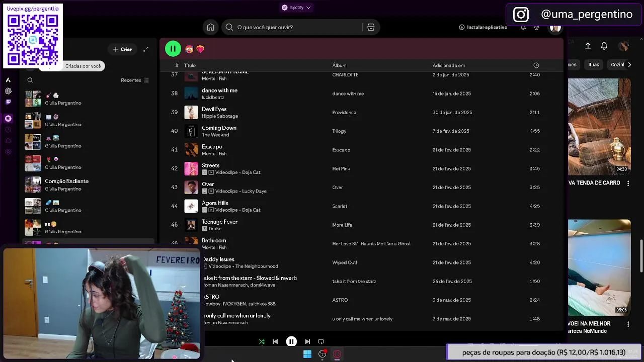Image resolution: width=644 pixels, height=362 pixels.
Task: Open Videoclipe icon on the Over row
Action: [211, 191]
